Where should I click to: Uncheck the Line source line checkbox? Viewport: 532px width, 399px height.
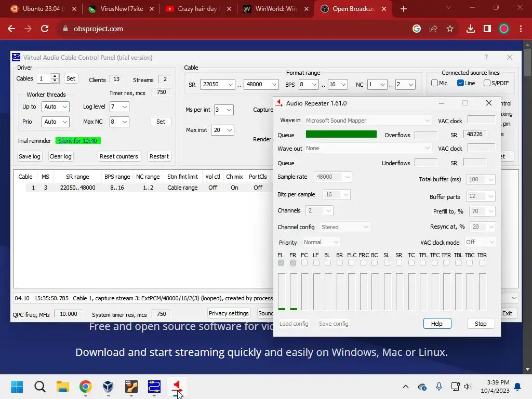click(x=460, y=83)
